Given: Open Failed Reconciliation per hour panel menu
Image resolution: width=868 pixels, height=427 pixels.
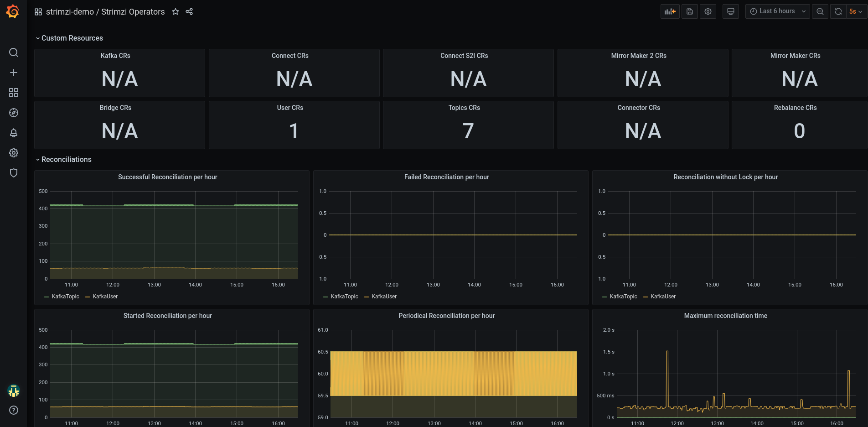Looking at the screenshot, I should [x=447, y=177].
